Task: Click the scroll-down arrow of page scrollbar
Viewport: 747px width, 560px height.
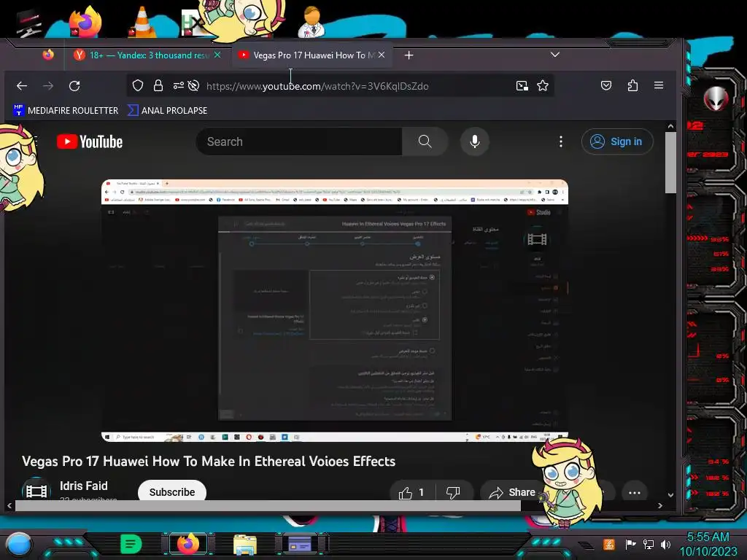Action: [671, 495]
